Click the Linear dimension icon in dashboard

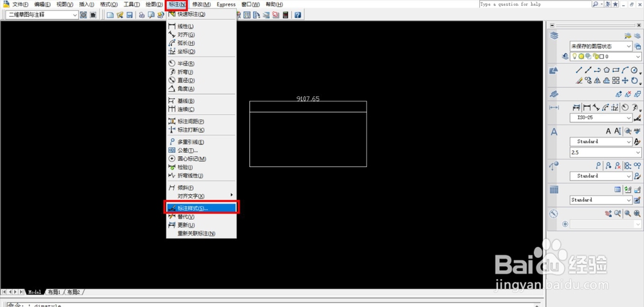[x=587, y=108]
